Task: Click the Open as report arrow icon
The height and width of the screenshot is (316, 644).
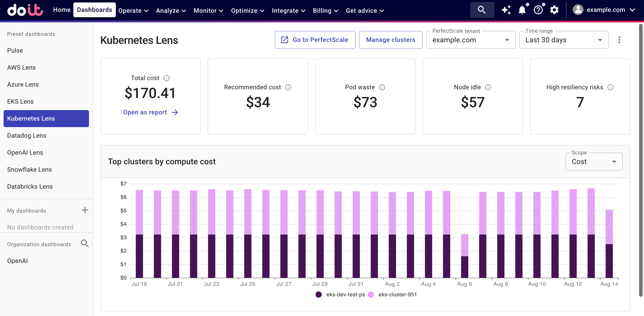Action: coord(175,112)
